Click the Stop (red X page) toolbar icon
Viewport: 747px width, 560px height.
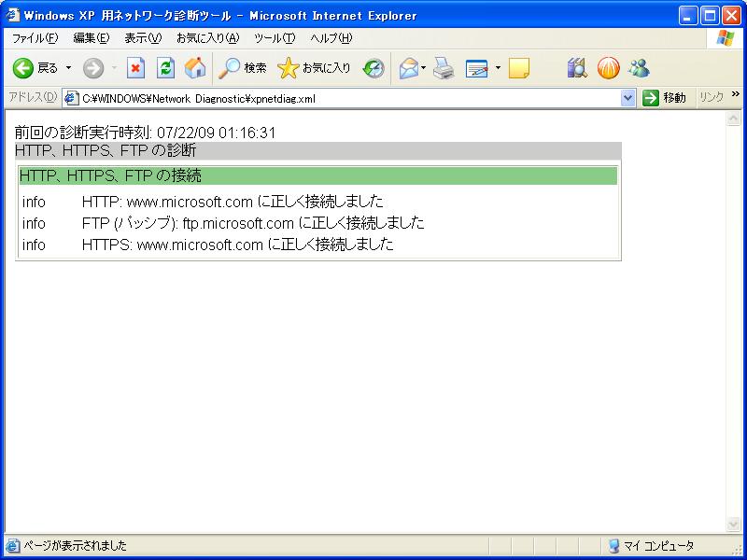point(135,68)
